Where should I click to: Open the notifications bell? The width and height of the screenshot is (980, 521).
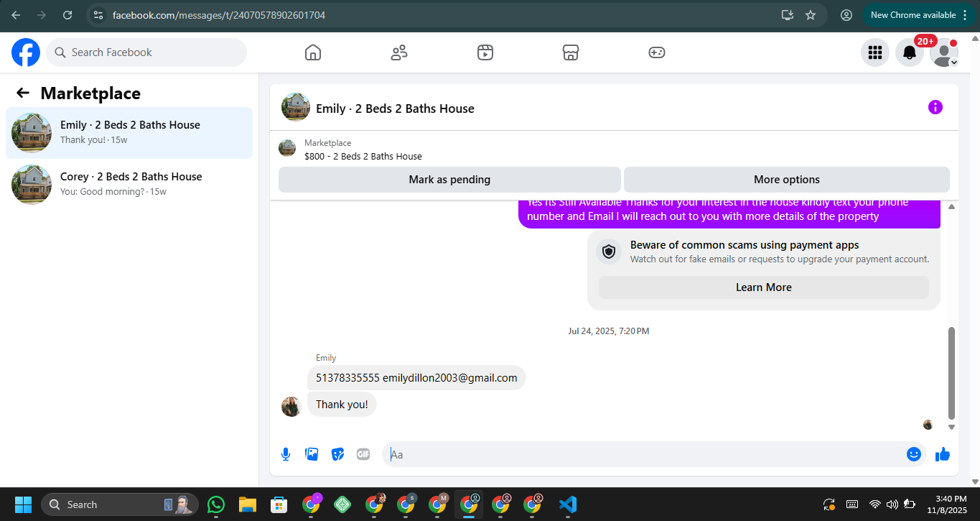coord(910,52)
